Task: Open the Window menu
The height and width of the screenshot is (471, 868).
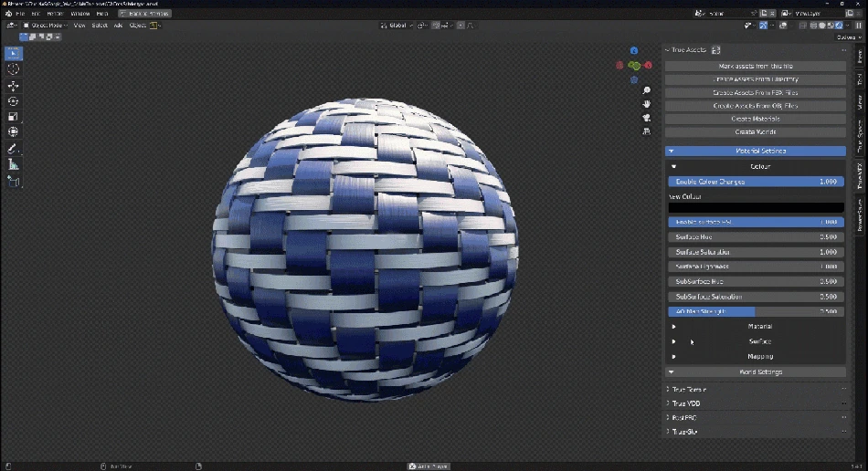Action: [x=80, y=14]
